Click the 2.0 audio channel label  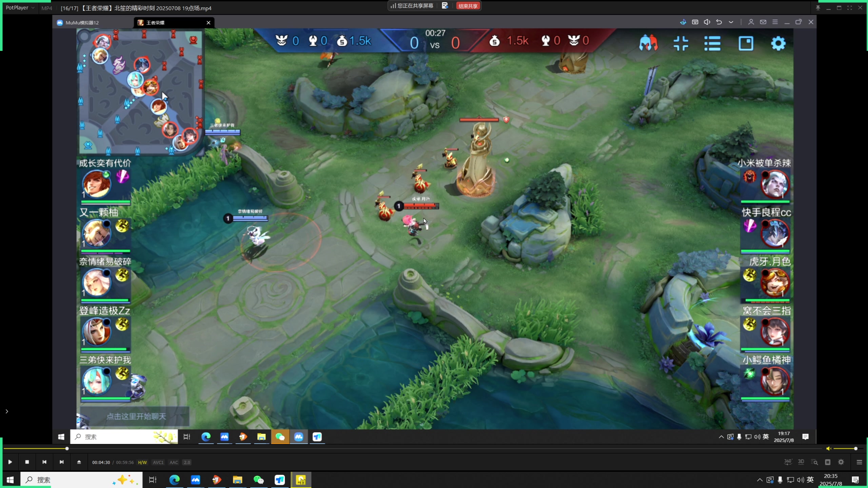[187, 462]
